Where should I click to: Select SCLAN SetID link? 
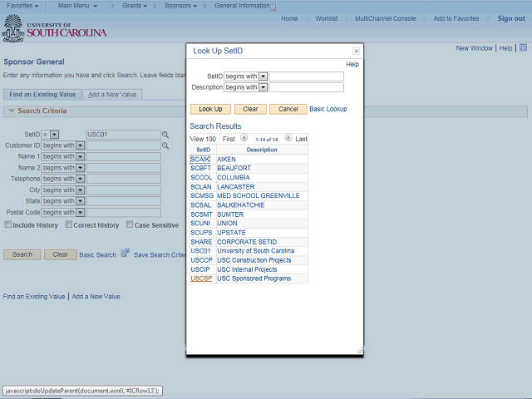[201, 187]
